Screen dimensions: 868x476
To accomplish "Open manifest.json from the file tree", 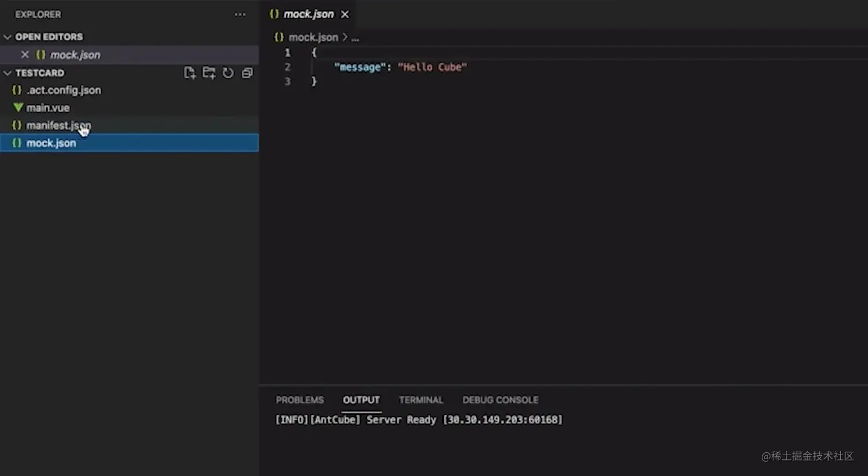I will click(129, 125).
